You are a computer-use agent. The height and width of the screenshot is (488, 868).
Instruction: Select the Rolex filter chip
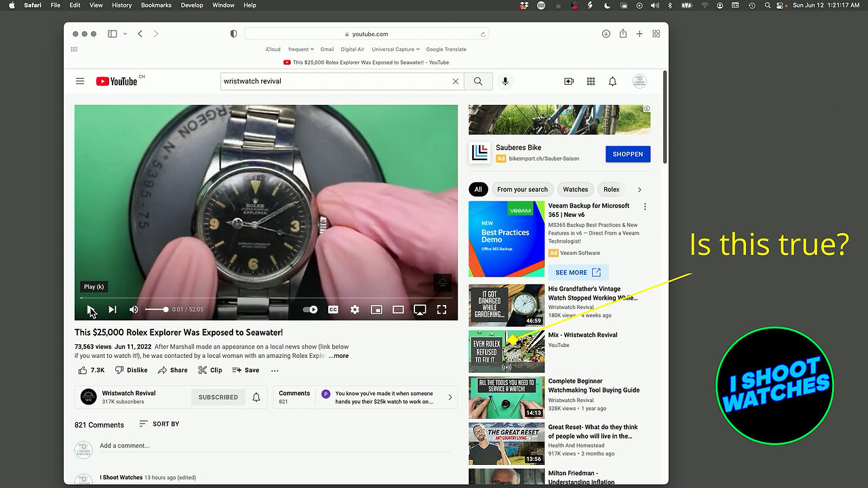coord(612,190)
